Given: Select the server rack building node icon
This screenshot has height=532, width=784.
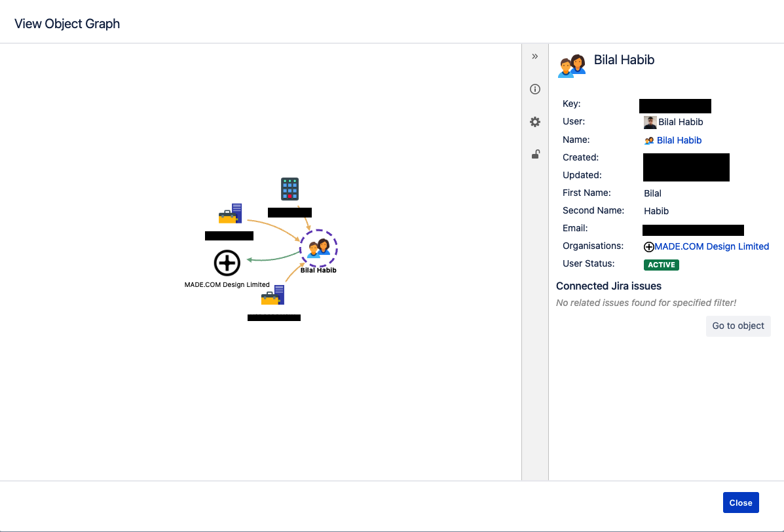Looking at the screenshot, I should point(289,189).
